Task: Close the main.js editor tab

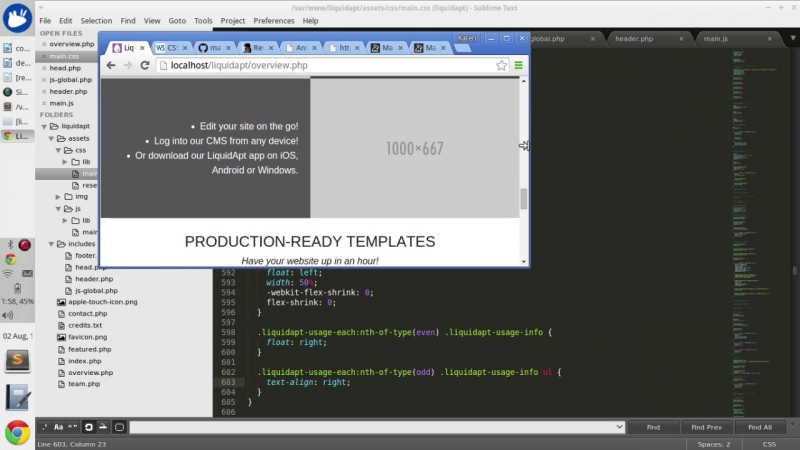Action: 769,39
